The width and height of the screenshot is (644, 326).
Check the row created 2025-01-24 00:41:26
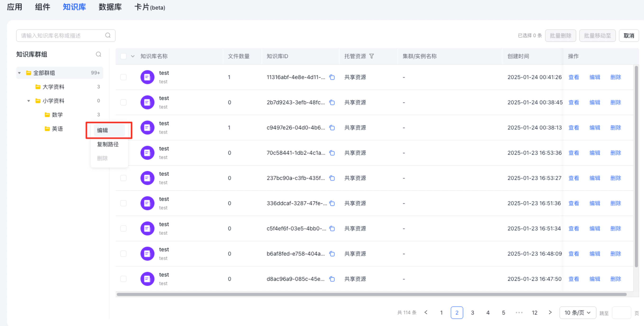coord(124,77)
